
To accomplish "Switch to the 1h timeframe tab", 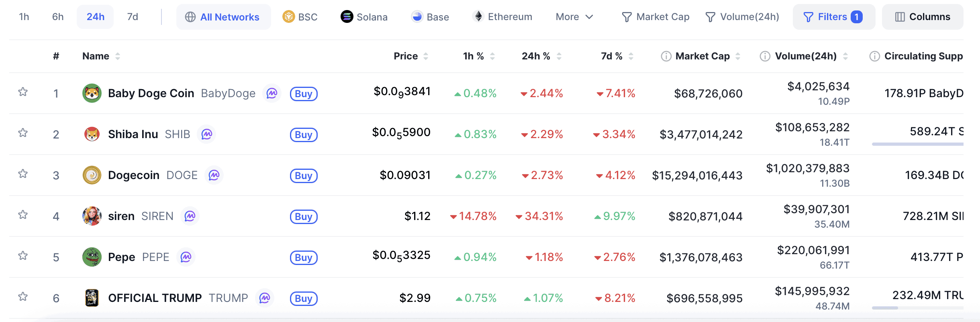I will click(23, 17).
